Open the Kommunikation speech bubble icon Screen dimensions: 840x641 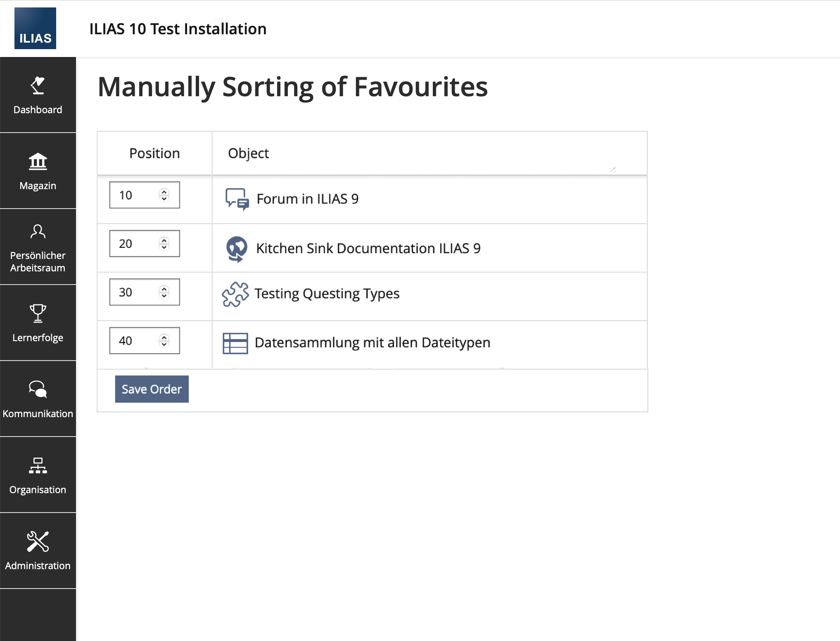(38, 389)
